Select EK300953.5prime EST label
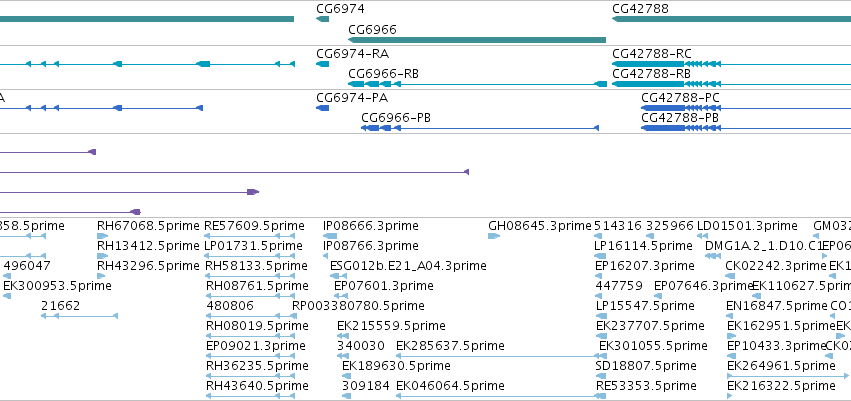Screen dimensions: 851x401 click(x=57, y=286)
